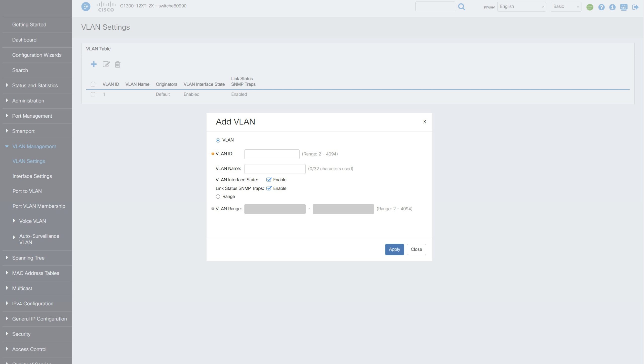Click the magnifier search icon in header

click(x=461, y=7)
